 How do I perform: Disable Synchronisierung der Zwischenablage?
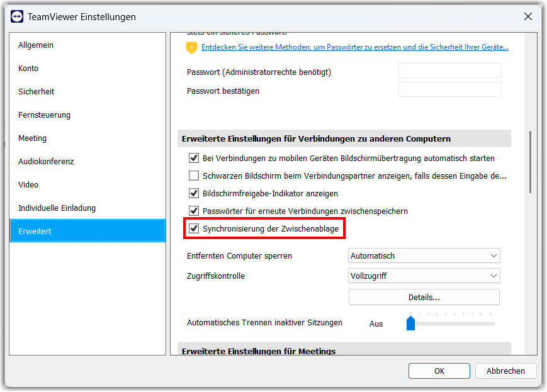coord(194,228)
